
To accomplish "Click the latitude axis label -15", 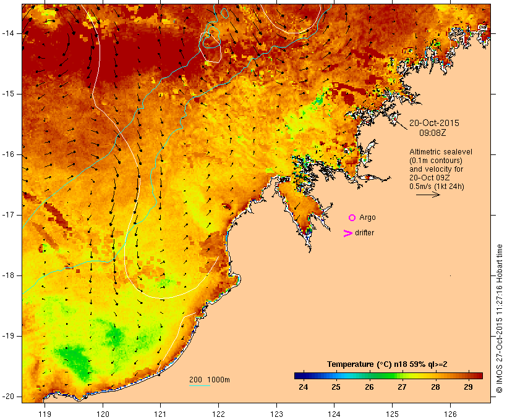I will [8, 94].
